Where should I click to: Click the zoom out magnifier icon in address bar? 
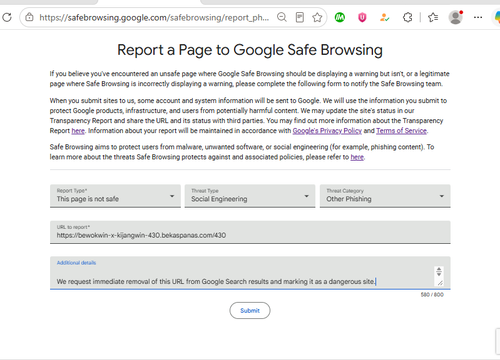pos(282,17)
